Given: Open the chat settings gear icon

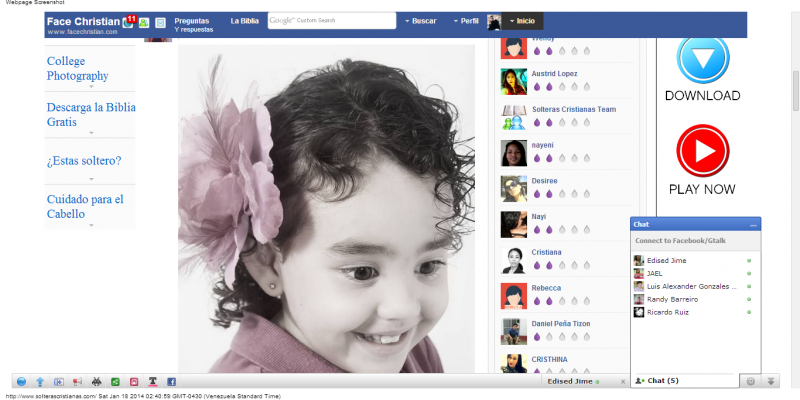Looking at the screenshot, I should pyautogui.click(x=750, y=381).
